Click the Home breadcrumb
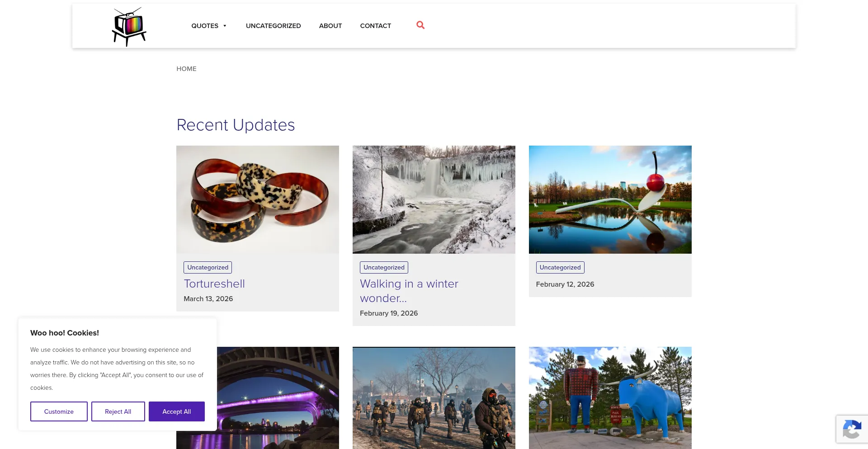The width and height of the screenshot is (868, 449). click(x=186, y=69)
